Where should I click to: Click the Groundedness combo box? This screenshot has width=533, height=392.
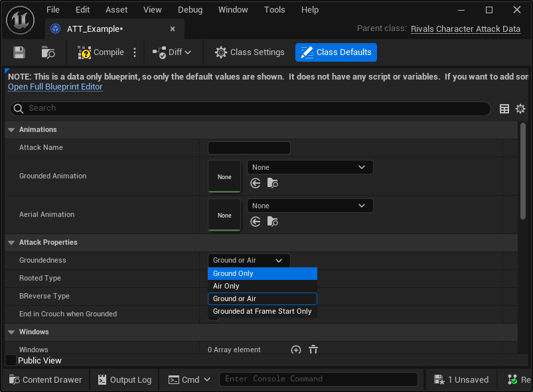[x=249, y=261]
